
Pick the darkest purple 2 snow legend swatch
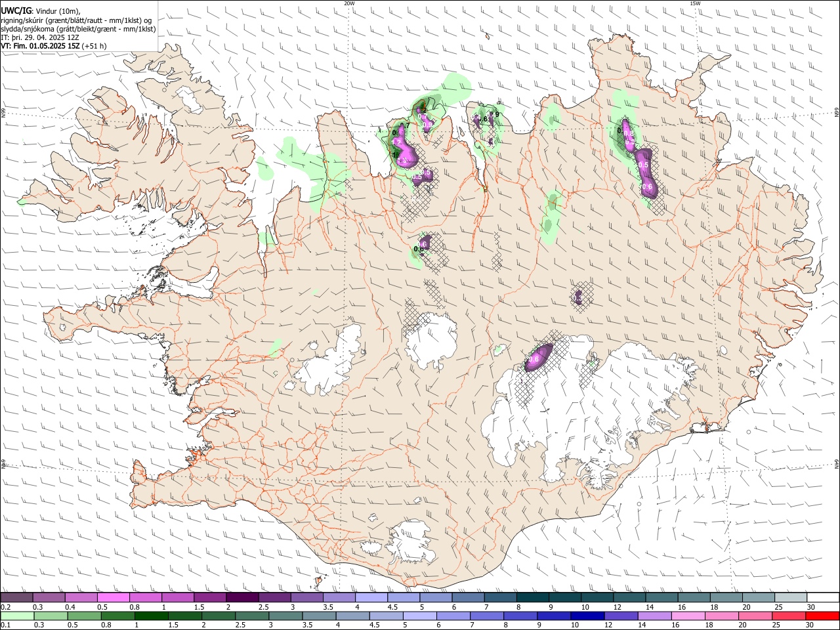[x=242, y=598]
